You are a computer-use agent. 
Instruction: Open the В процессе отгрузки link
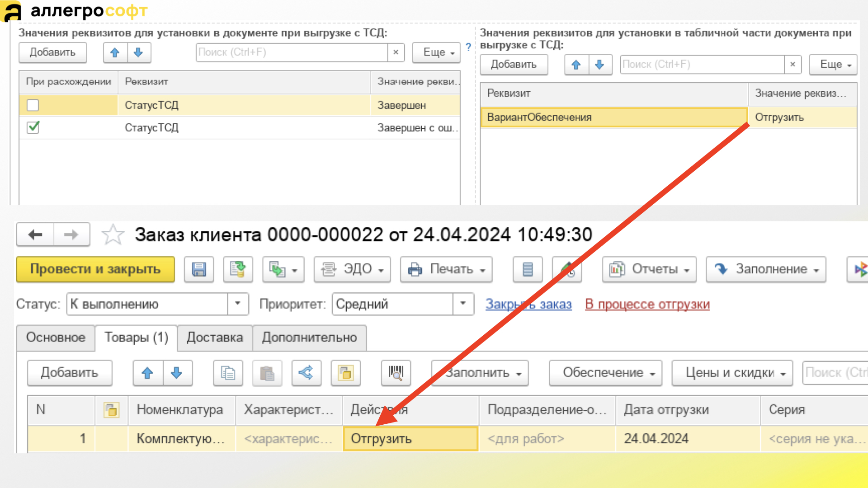point(647,304)
